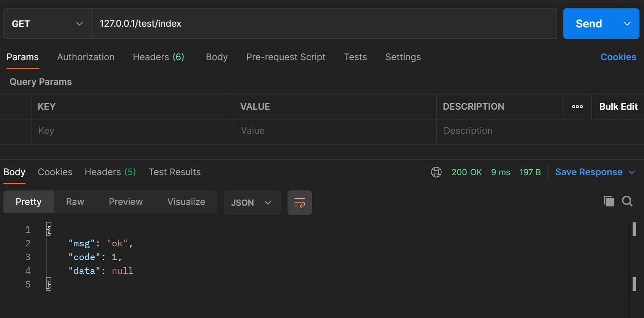Screen dimensions: 644x318
Task: Expand Save Response dropdown
Action: 632,172
